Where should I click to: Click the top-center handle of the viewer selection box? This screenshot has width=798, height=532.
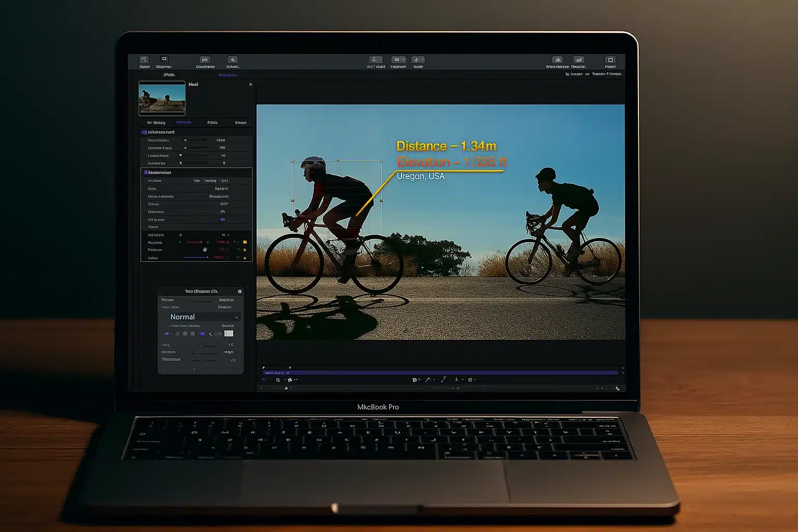tap(338, 160)
